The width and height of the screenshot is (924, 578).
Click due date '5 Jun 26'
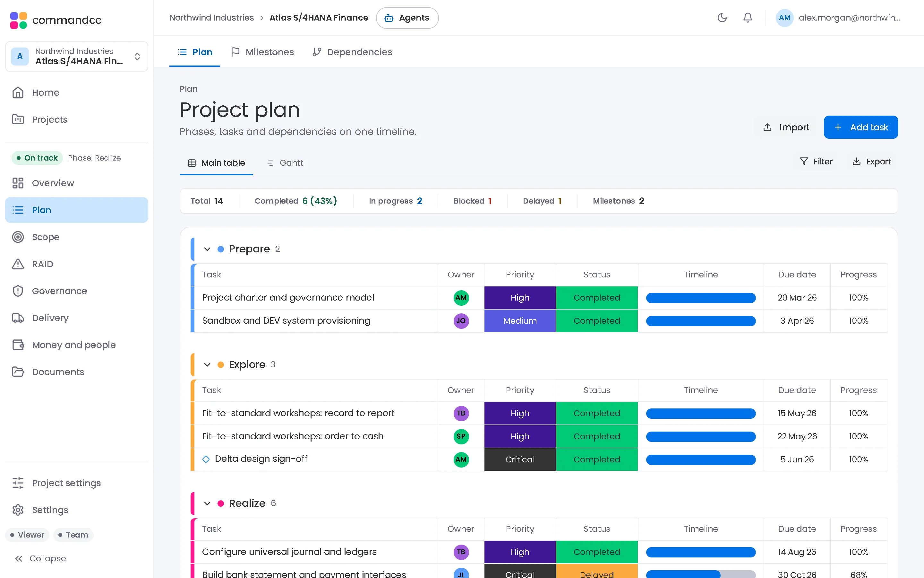(x=797, y=460)
